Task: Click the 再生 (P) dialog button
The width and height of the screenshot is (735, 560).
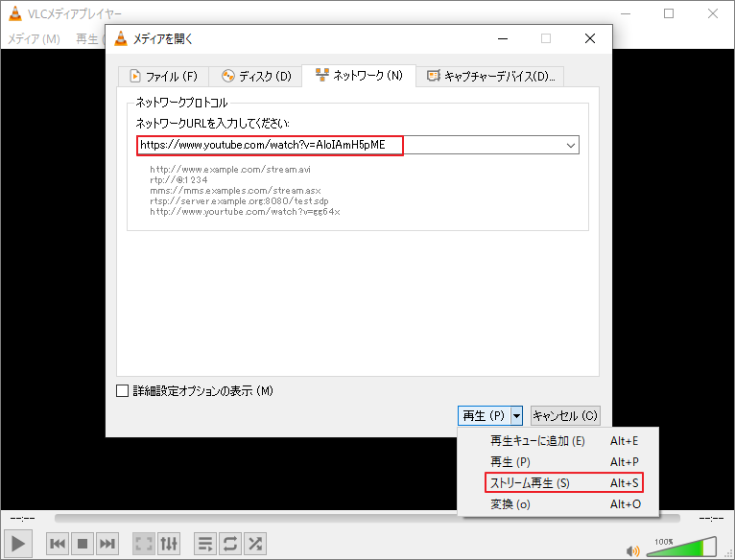Action: click(x=484, y=415)
